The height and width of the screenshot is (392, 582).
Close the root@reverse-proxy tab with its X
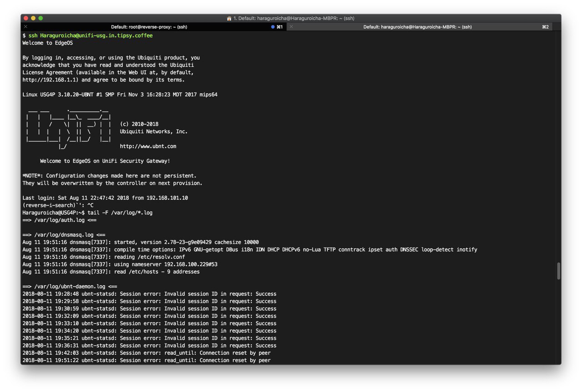coord(25,27)
